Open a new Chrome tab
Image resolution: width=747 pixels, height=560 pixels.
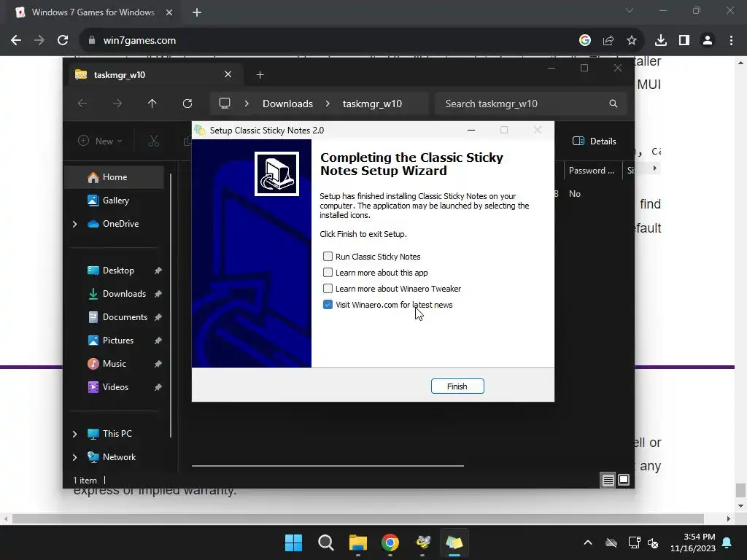pyautogui.click(x=197, y=12)
